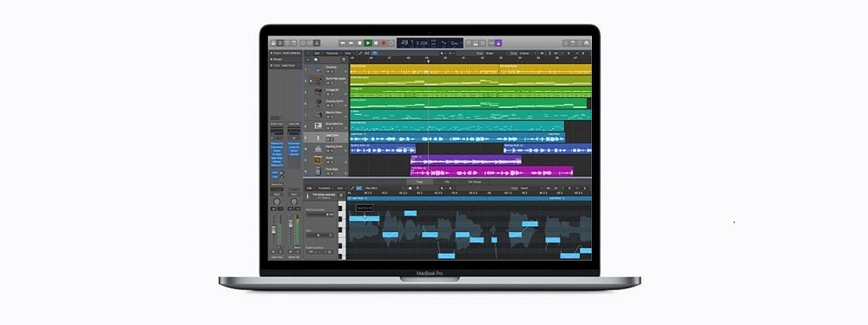Screen dimensions: 868x325
Task: Open the Browsers button at far right
Action: coord(588,43)
